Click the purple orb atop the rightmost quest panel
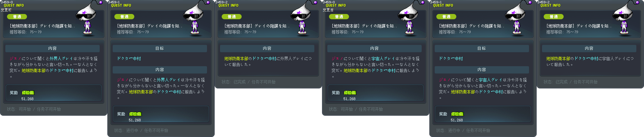The height and width of the screenshot is (137, 644). click(x=638, y=2)
